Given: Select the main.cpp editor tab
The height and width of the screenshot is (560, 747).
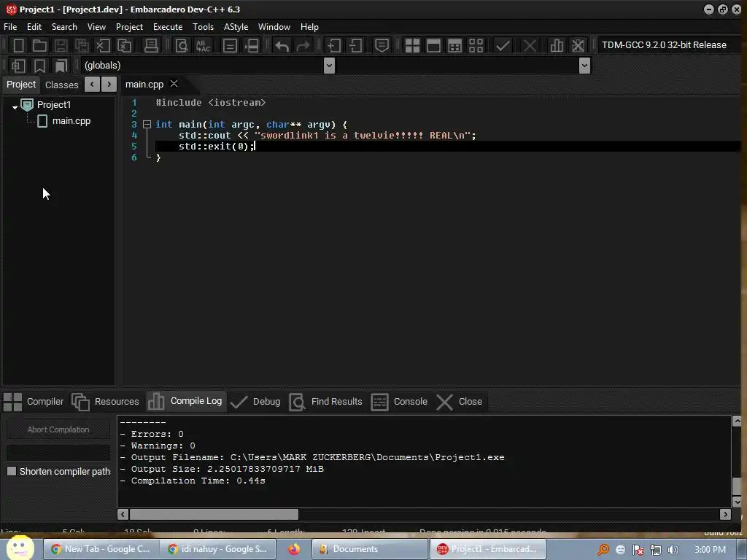Looking at the screenshot, I should click(144, 85).
